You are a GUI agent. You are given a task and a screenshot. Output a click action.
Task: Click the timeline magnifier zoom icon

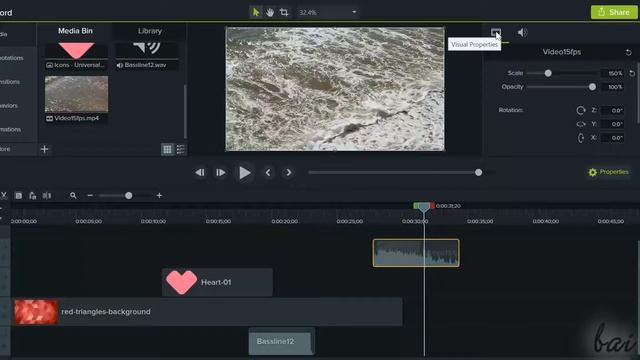[x=73, y=196]
